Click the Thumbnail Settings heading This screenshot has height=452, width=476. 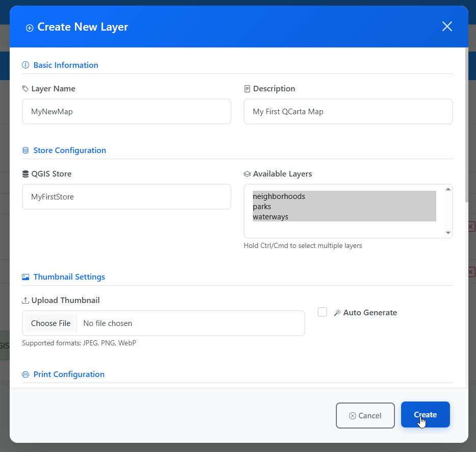coord(69,277)
